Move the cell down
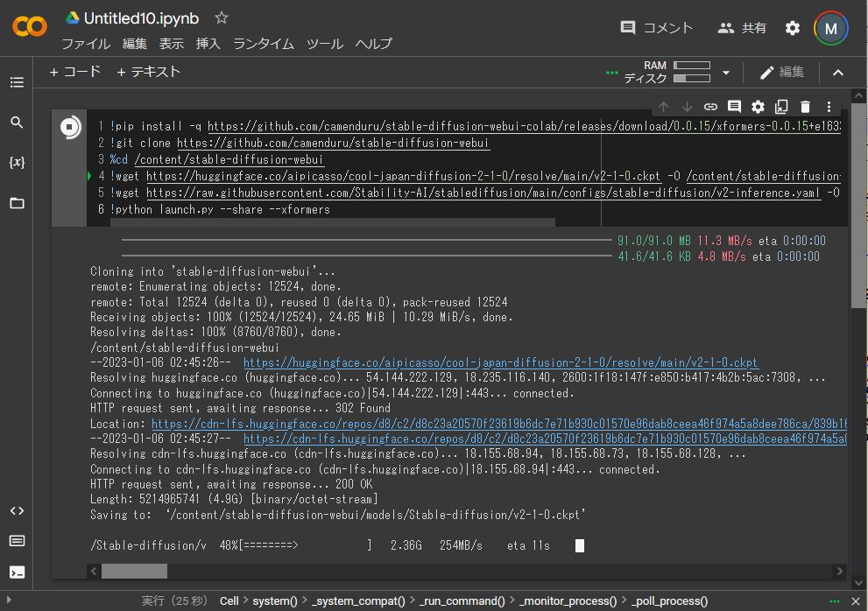Viewport: 868px width, 611px height. click(687, 107)
